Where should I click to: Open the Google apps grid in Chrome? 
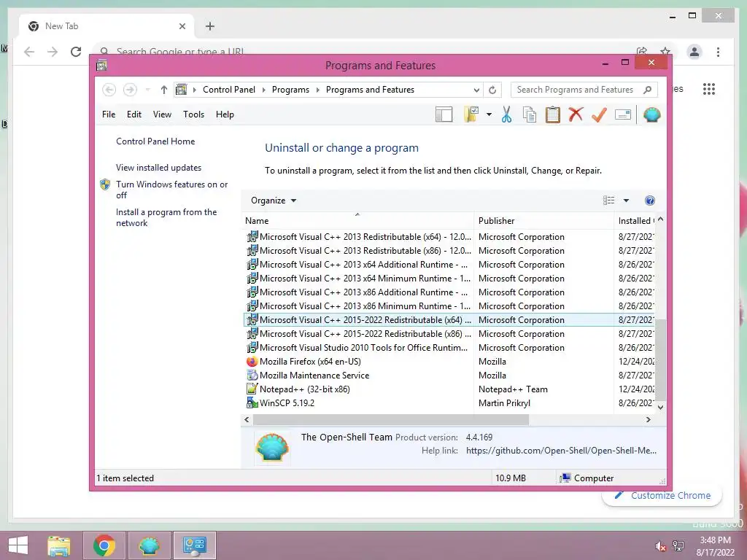709,89
